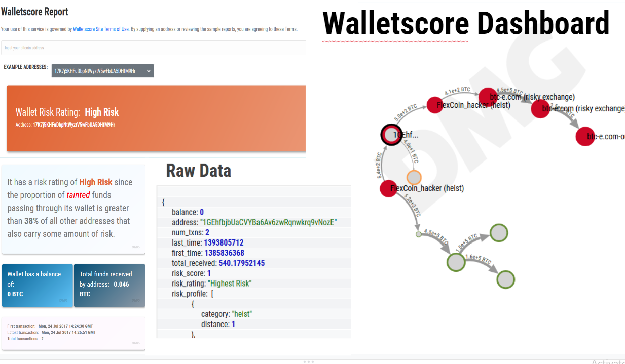This screenshot has width=625, height=364.
Task: Select the upper FlexCoin_hacker (heist) red node
Action: (435, 105)
